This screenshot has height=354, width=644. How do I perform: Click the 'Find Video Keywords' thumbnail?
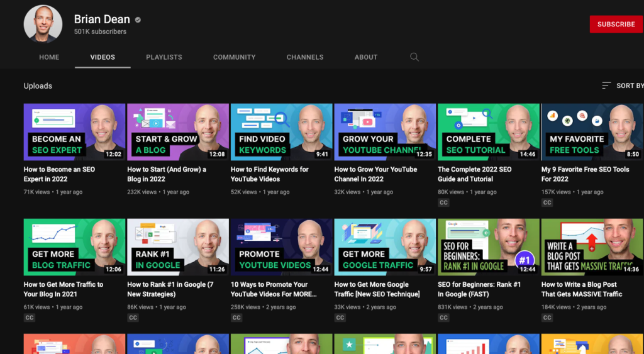coord(281,132)
